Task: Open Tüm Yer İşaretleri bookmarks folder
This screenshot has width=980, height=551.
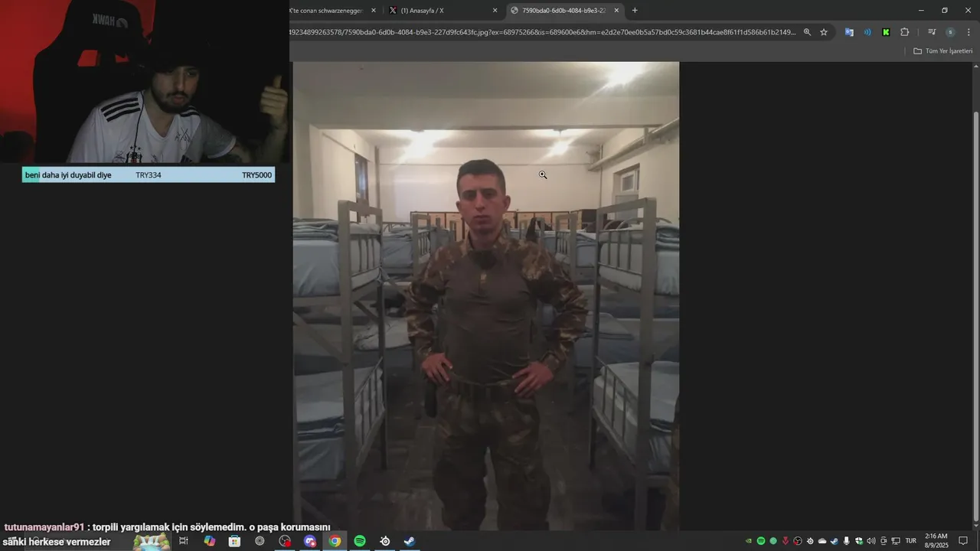Action: [x=942, y=51]
